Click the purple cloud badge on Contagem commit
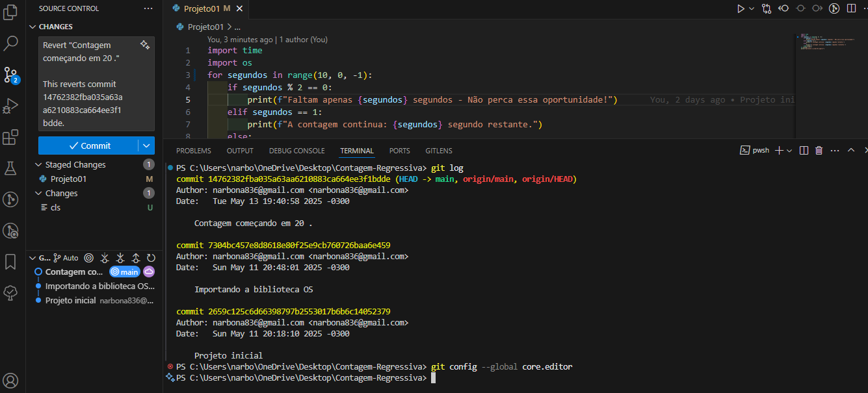Screen dimensions: 868x393 point(149,272)
